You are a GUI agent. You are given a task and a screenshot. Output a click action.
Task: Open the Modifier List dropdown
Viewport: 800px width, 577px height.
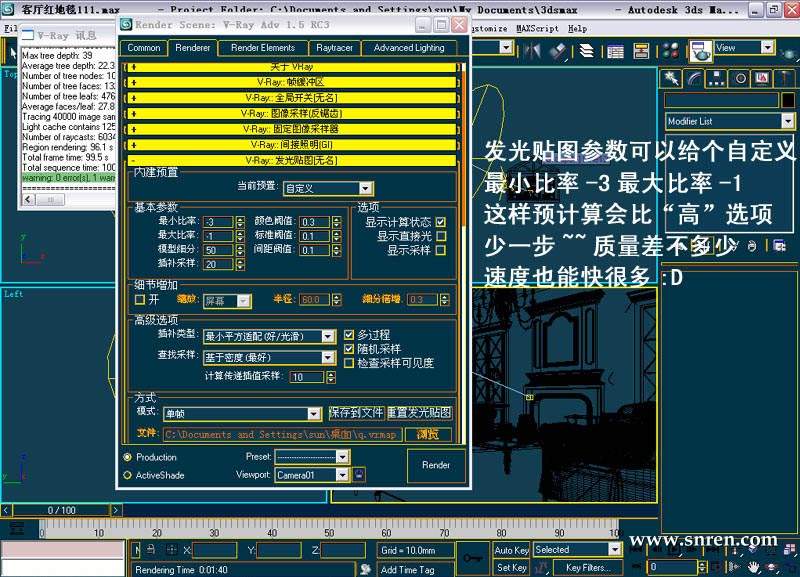730,121
